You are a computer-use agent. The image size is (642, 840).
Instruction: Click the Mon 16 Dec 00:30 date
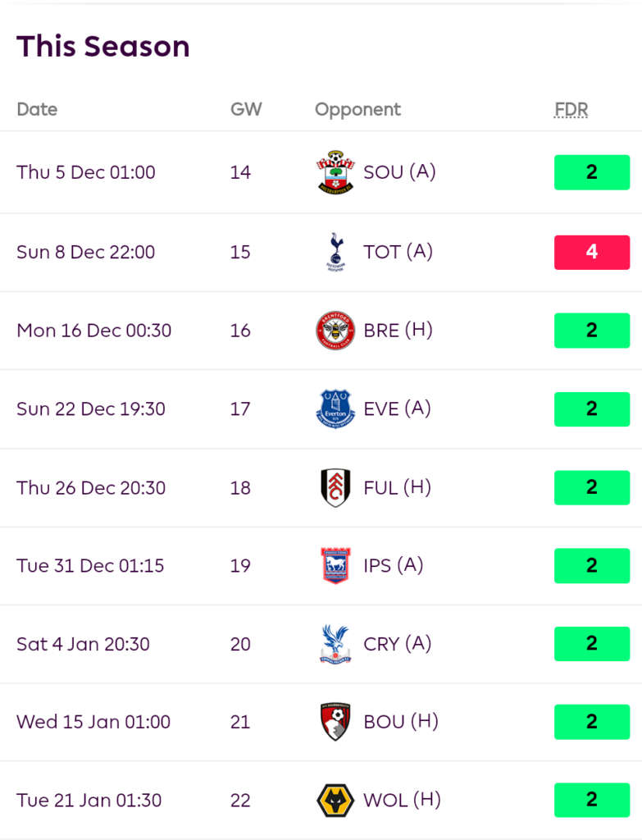pos(94,331)
